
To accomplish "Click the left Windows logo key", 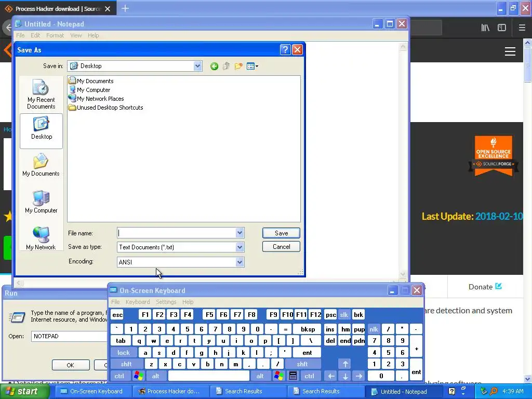I will click(x=139, y=376).
